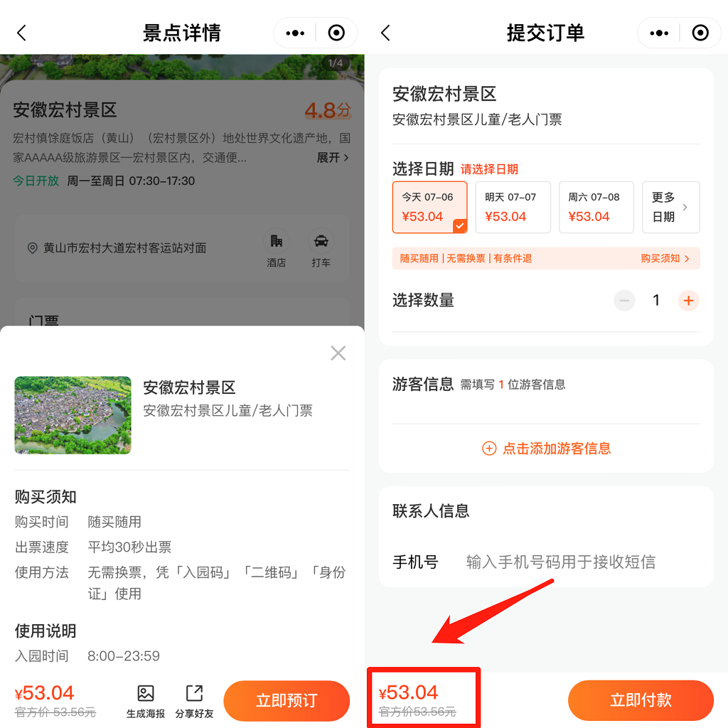Image resolution: width=728 pixels, height=728 pixels.
Task: Decrease ticket quantity with minus button
Action: tap(625, 301)
